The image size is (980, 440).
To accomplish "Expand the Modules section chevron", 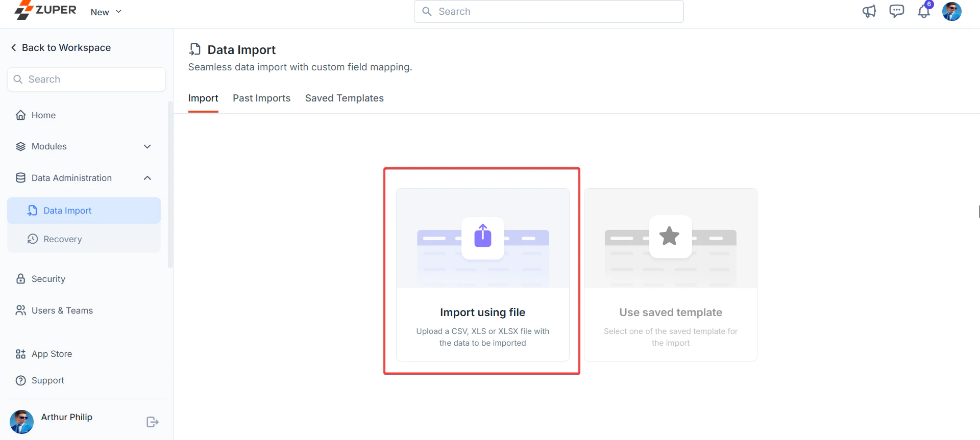I will (148, 146).
